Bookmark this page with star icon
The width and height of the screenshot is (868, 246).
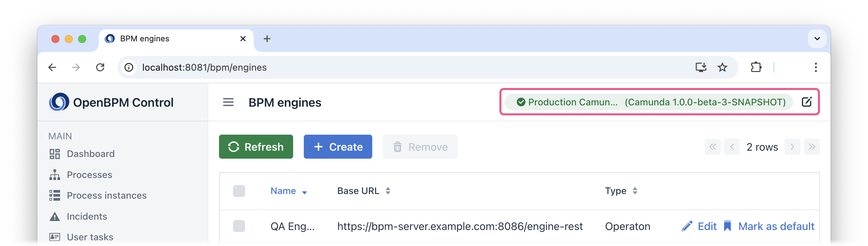tap(722, 67)
